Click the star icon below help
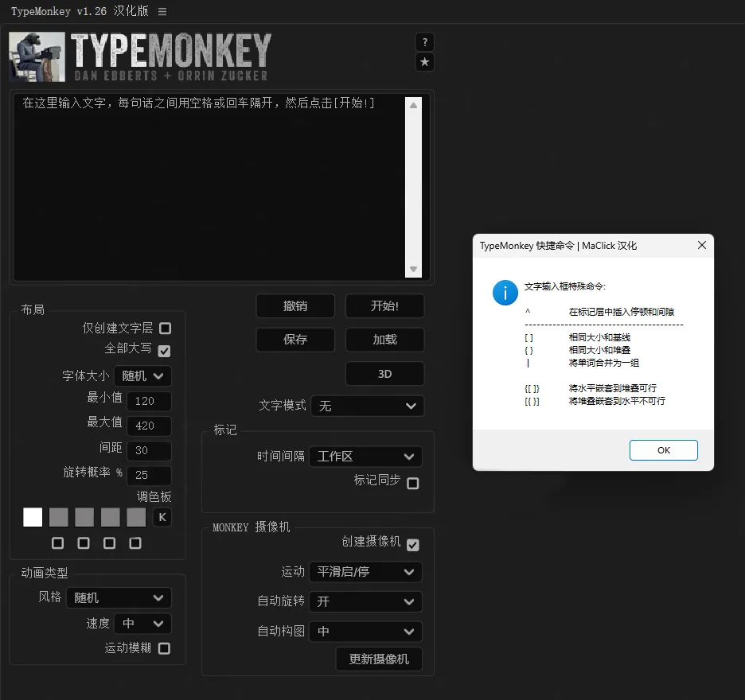 point(425,62)
